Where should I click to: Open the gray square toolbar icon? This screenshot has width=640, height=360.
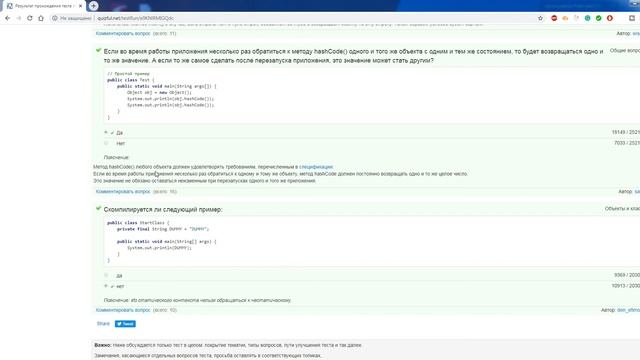pyautogui.click(x=632, y=18)
